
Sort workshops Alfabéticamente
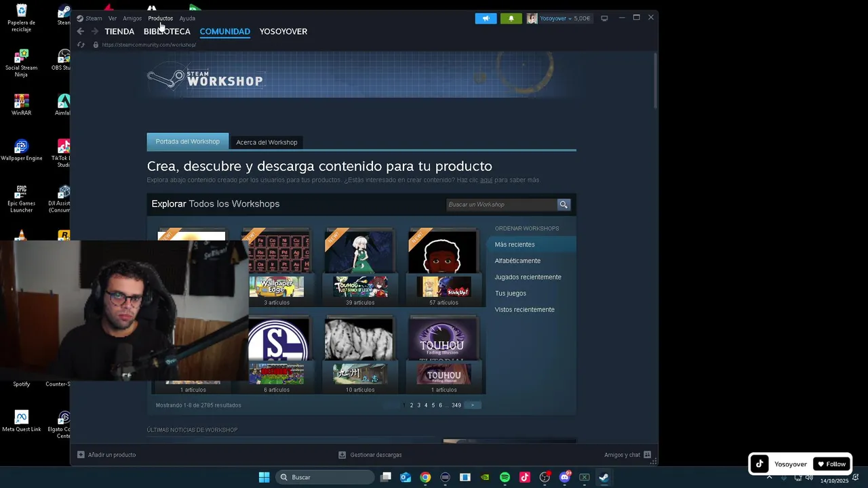point(518,261)
